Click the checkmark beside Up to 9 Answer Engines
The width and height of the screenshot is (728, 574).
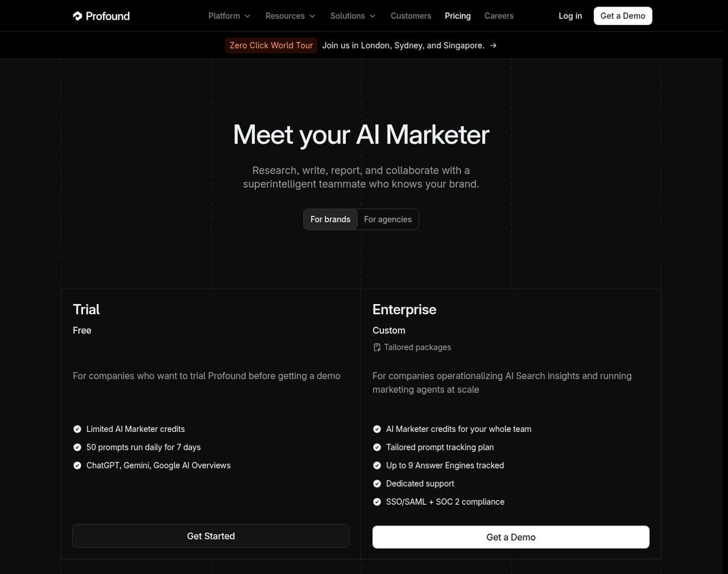pyautogui.click(x=377, y=465)
